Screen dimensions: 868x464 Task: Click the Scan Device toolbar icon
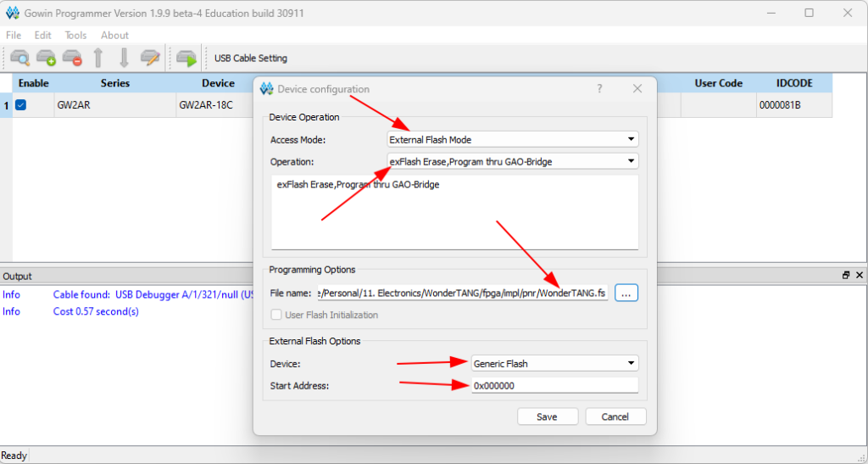(20, 58)
